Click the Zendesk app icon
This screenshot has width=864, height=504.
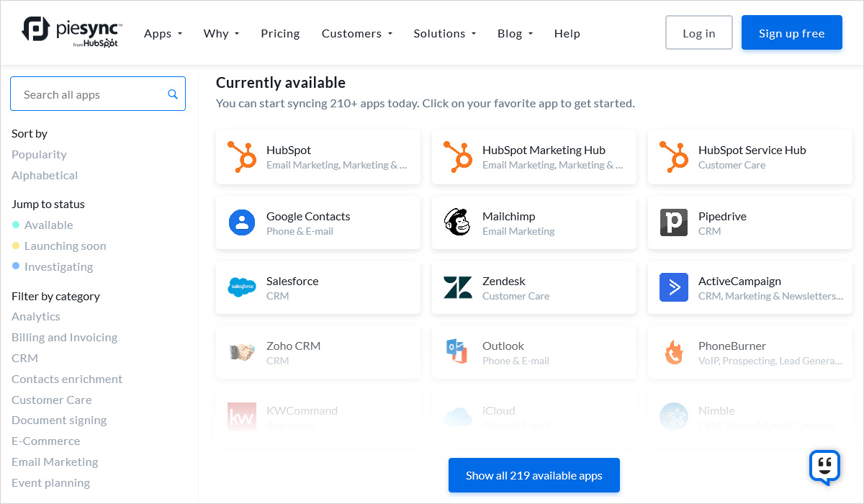tap(458, 287)
